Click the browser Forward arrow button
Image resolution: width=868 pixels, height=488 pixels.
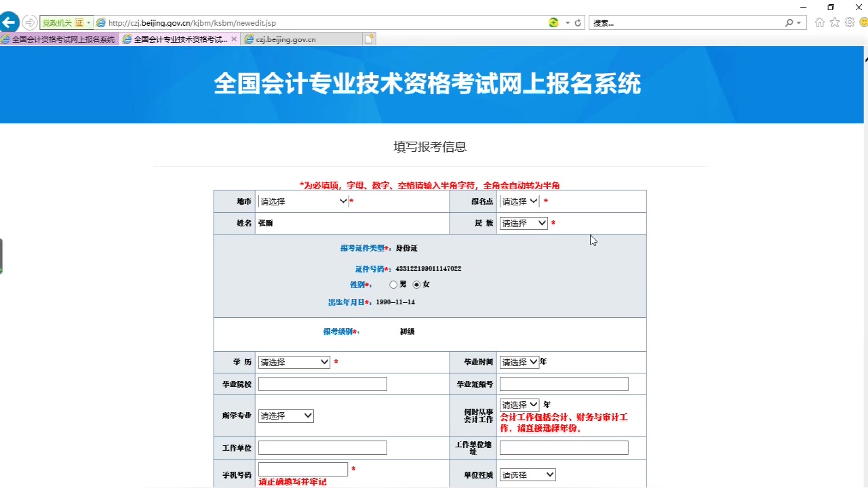point(30,22)
